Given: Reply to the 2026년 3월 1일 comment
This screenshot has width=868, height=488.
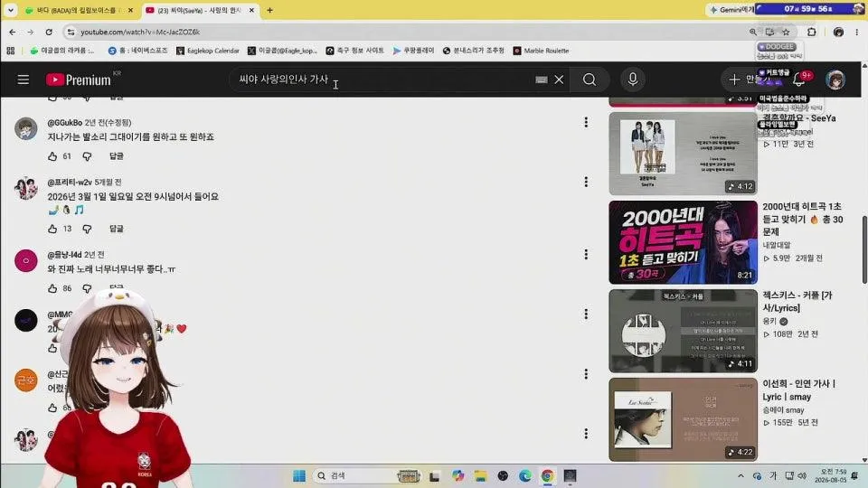Looking at the screenshot, I should point(117,229).
